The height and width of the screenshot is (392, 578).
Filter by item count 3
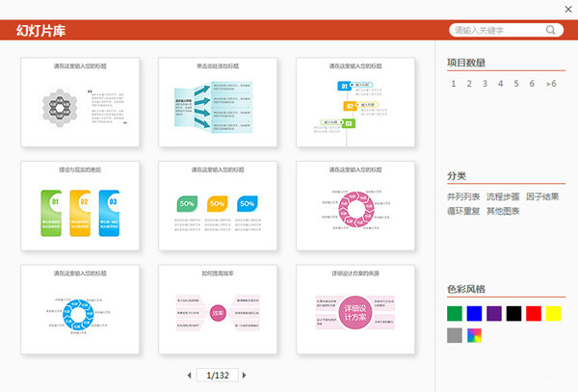tap(486, 84)
